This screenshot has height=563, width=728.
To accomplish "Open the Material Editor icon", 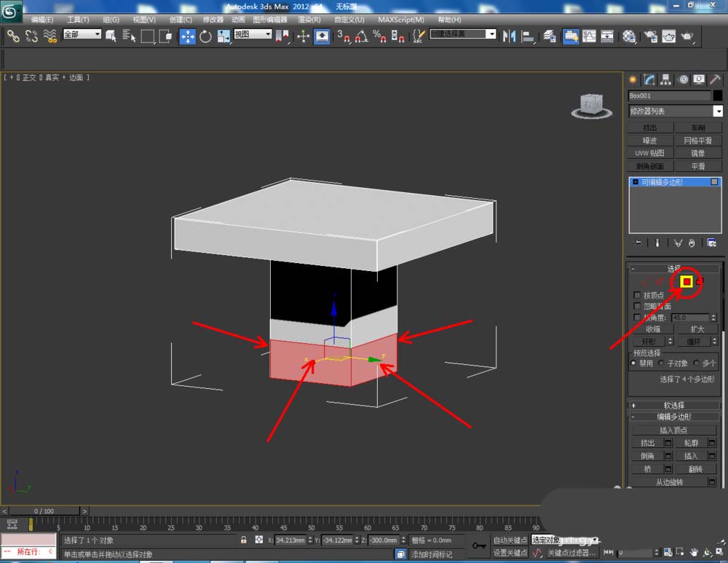I will click(629, 36).
